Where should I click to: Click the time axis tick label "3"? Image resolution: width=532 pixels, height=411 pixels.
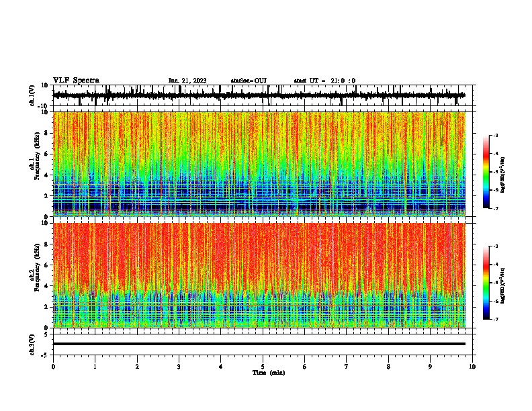pyautogui.click(x=179, y=367)
